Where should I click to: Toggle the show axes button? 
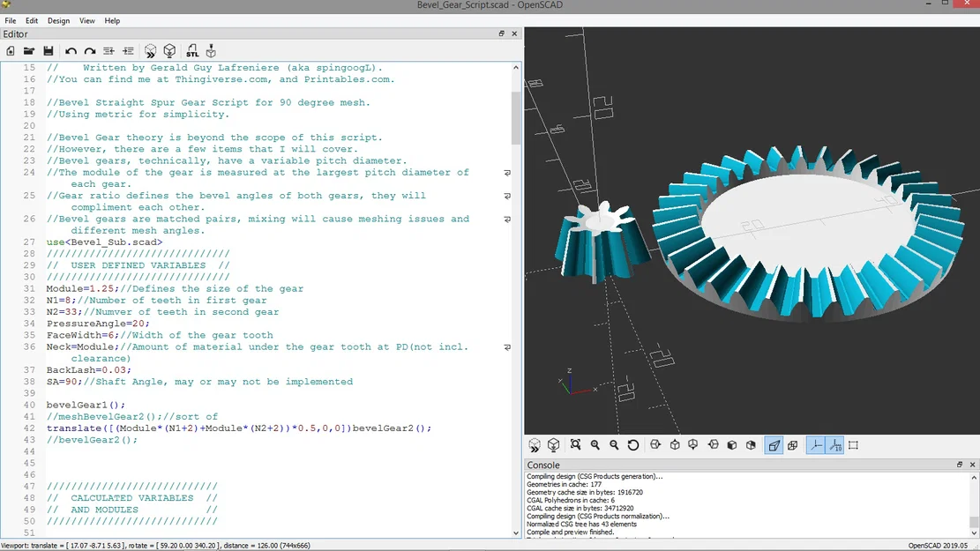click(x=816, y=444)
